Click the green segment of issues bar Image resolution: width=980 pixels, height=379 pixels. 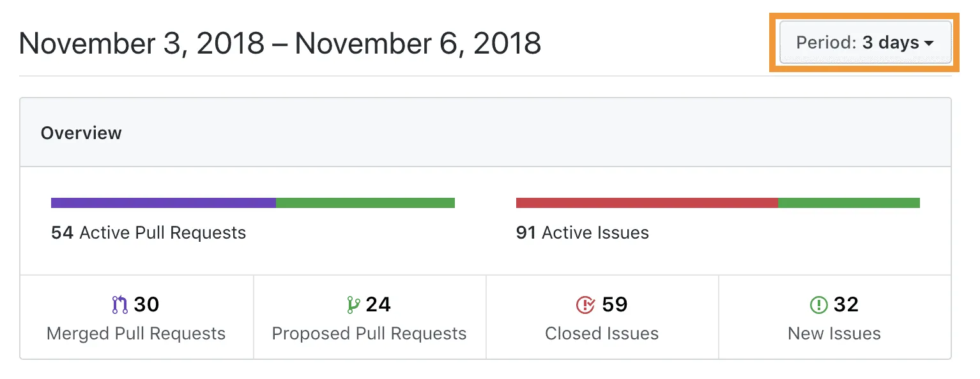tap(849, 203)
